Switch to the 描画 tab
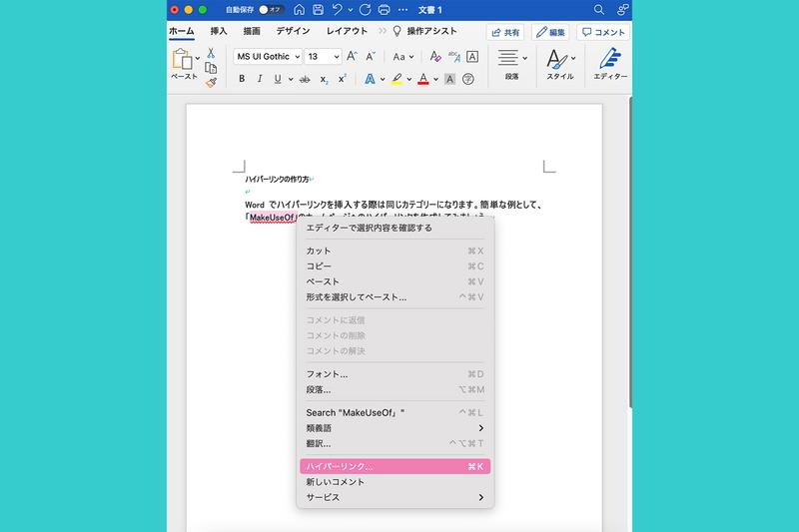Image resolution: width=799 pixels, height=532 pixels. click(x=252, y=31)
